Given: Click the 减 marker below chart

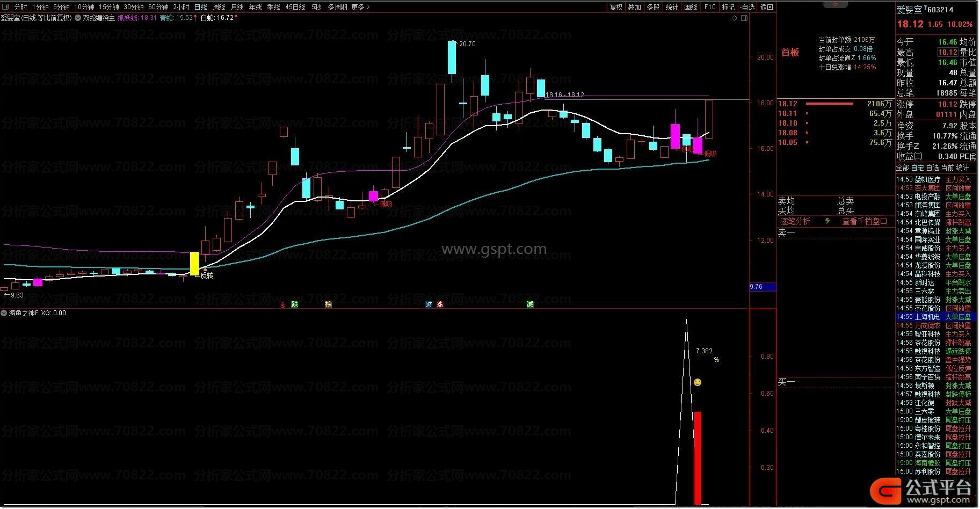Looking at the screenshot, I should (530, 304).
